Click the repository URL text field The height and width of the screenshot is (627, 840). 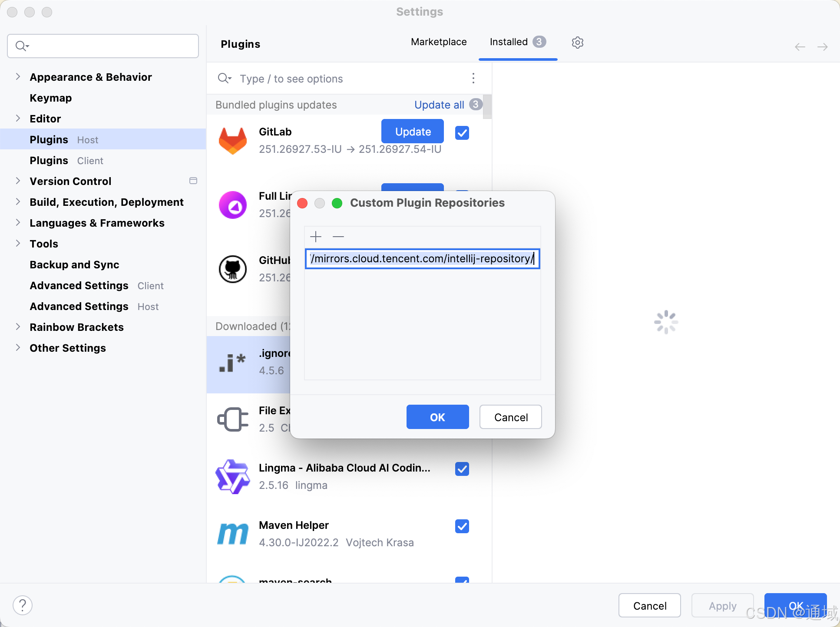[422, 259]
